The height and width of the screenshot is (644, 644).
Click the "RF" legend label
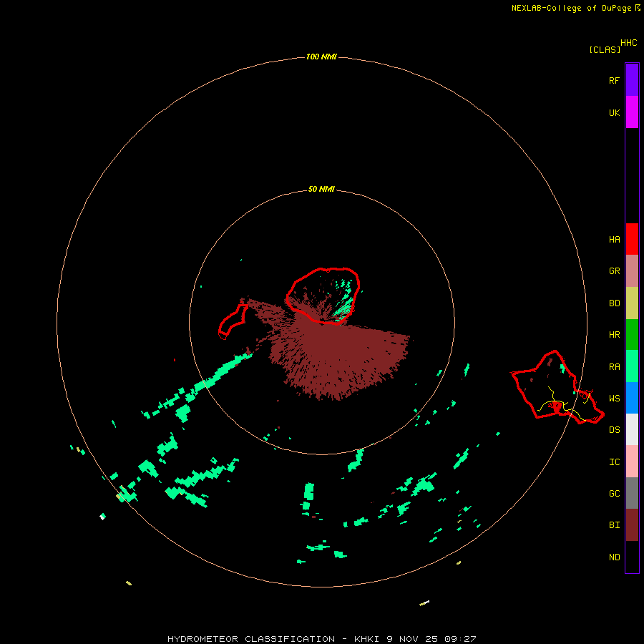614,80
